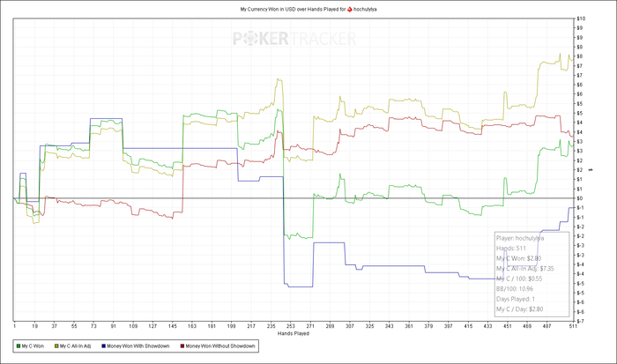
Task: Select Money Won Without Showdown legend label
Action: [x=220, y=346]
